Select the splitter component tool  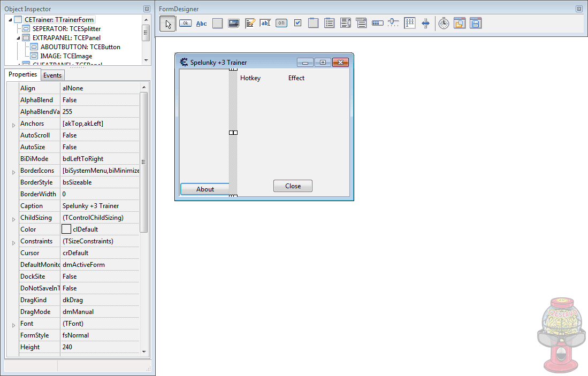[x=425, y=23]
